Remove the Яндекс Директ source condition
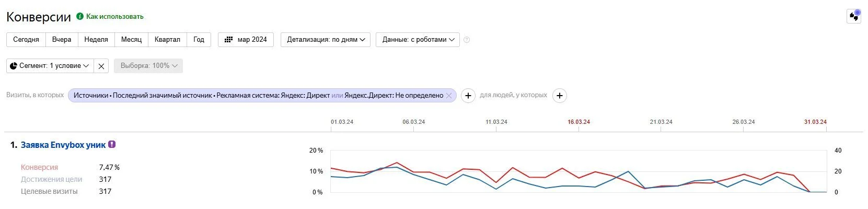 pos(449,96)
